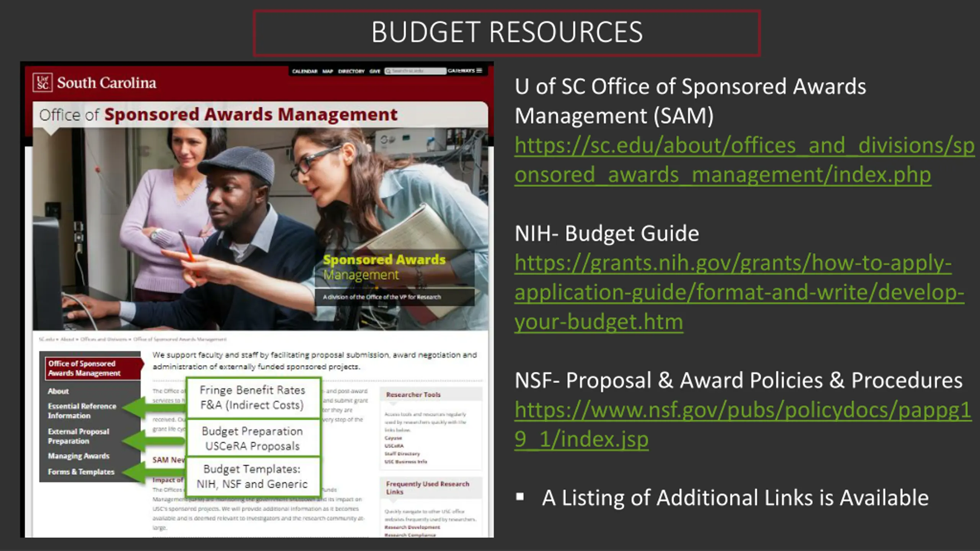Click the UofSC logo icon

tap(42, 82)
